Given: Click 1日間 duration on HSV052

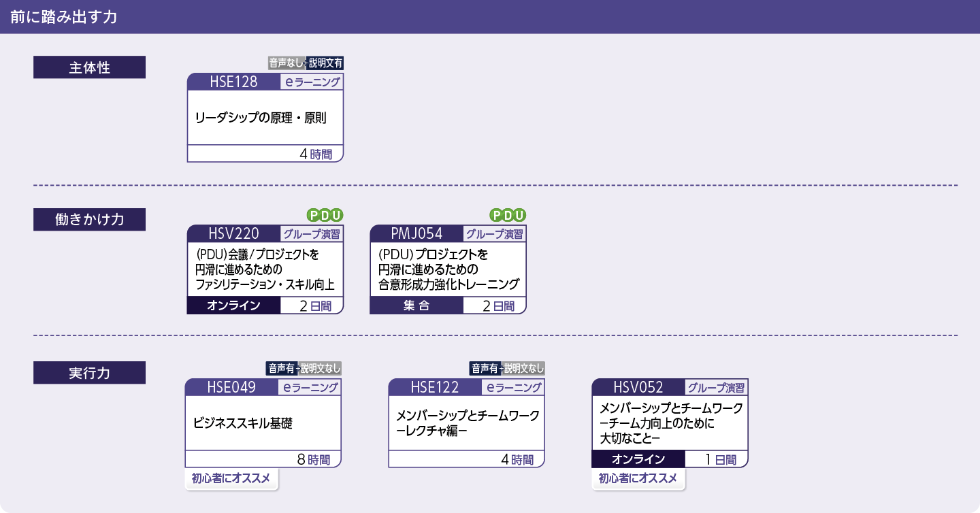Looking at the screenshot, I should click(721, 459).
